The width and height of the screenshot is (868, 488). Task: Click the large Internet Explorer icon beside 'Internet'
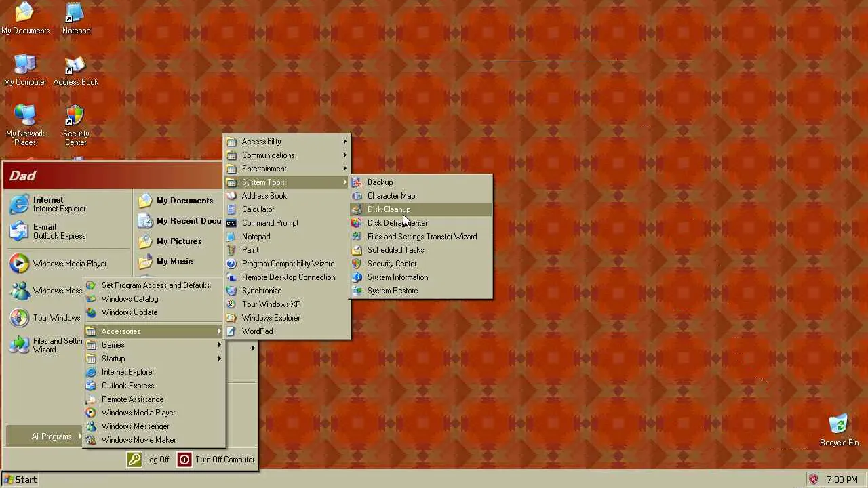point(19,204)
